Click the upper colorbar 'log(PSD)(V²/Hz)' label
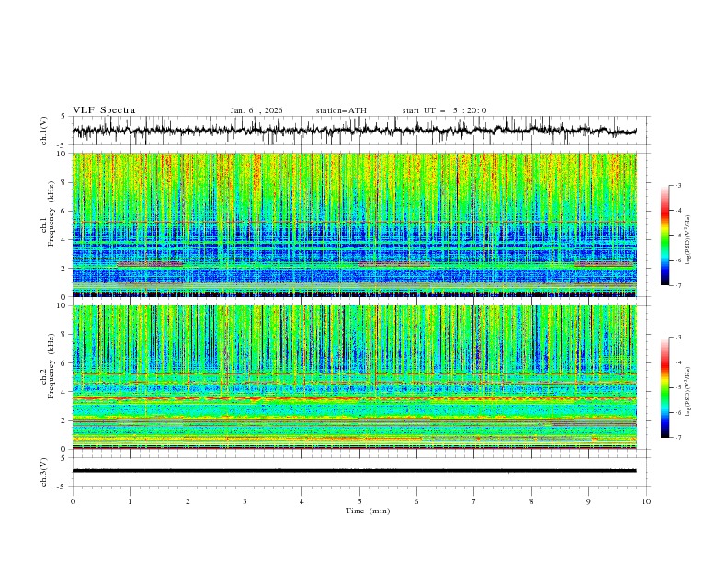Viewport: 728px width, 563px height. [688, 240]
